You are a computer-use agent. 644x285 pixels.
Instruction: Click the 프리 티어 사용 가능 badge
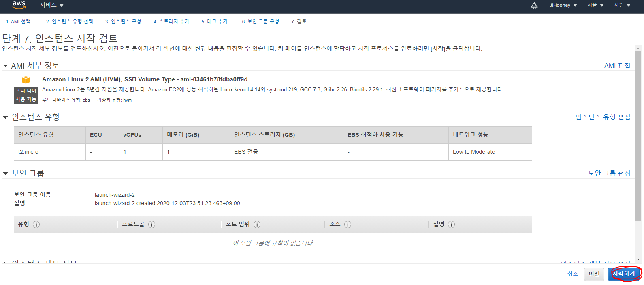[x=26, y=95]
